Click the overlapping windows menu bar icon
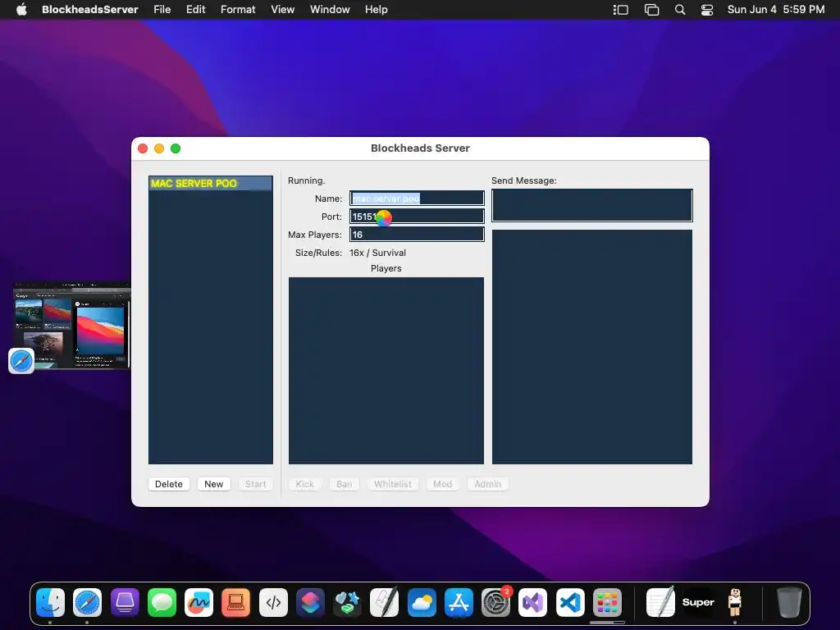 coord(651,9)
